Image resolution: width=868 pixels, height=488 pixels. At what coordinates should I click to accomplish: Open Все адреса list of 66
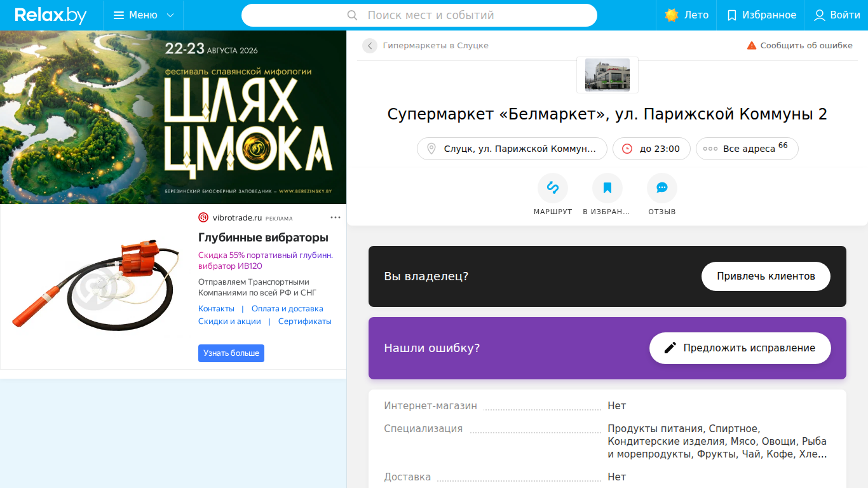tap(747, 149)
